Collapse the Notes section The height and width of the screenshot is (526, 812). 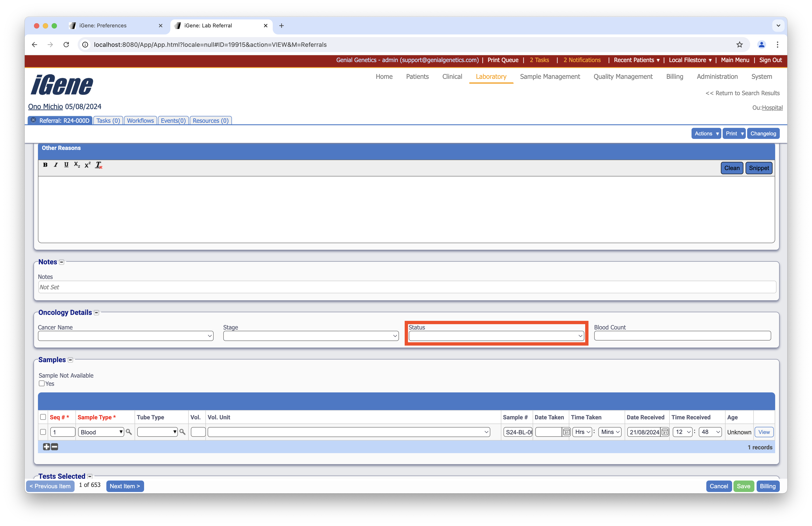click(62, 262)
